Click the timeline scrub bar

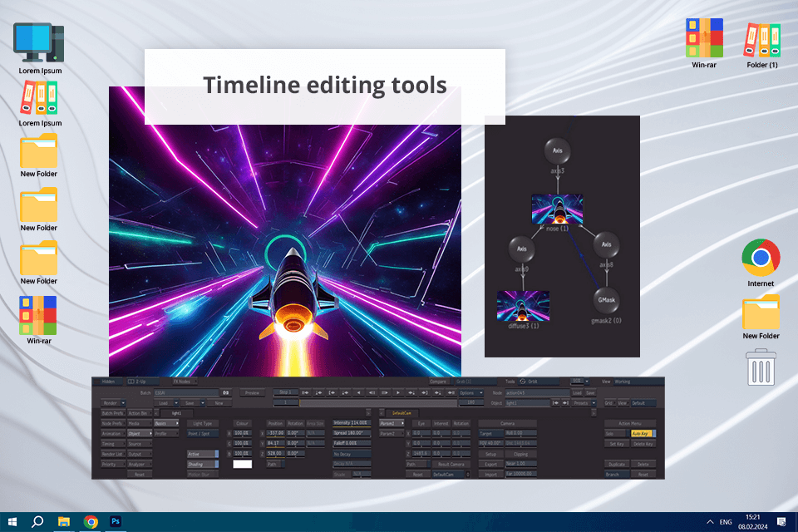[x=378, y=403]
